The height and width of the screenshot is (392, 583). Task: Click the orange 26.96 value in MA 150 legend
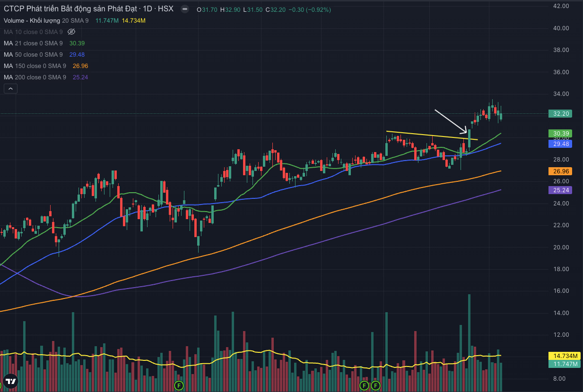click(x=80, y=66)
